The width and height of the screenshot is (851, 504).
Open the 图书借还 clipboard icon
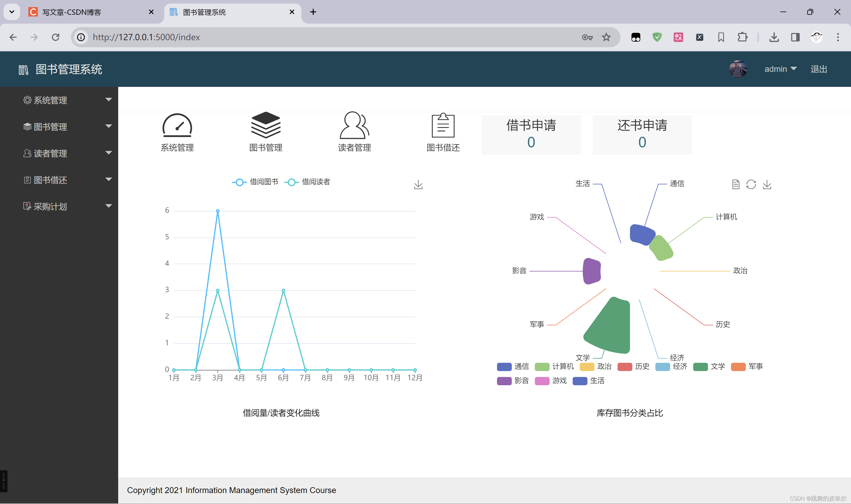pyautogui.click(x=443, y=126)
